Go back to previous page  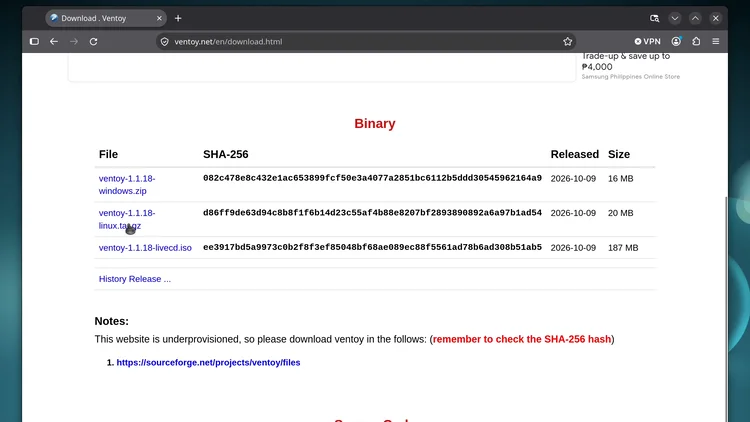54,42
